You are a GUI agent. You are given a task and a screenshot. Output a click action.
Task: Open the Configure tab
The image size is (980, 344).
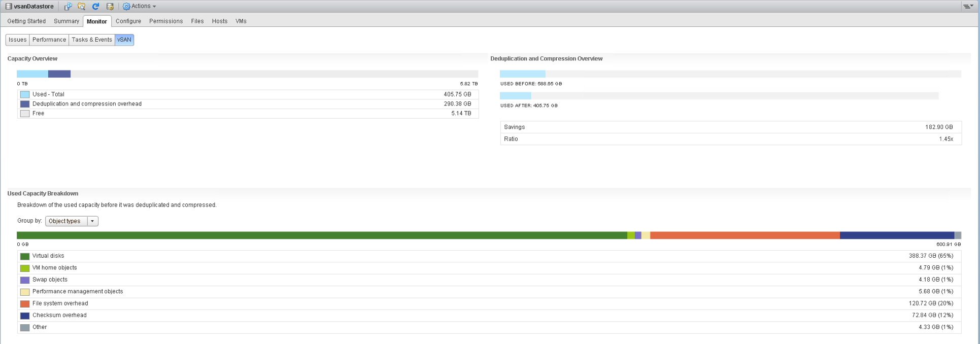pyautogui.click(x=128, y=21)
